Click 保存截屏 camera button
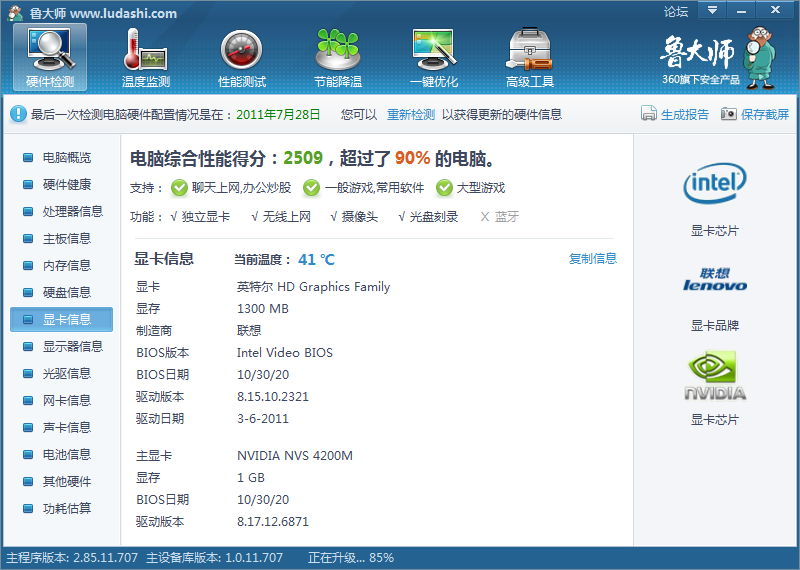This screenshot has width=800, height=570. tap(755, 114)
